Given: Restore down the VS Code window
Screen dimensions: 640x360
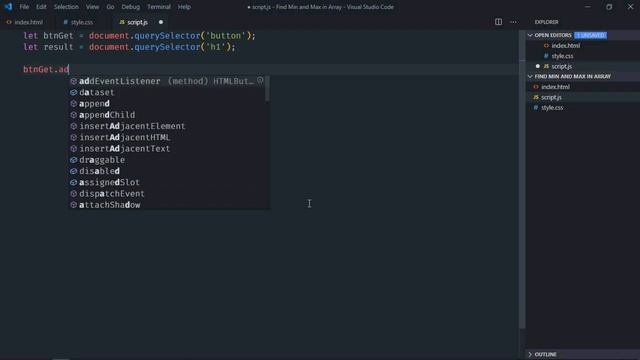Looking at the screenshot, I should 609,7.
